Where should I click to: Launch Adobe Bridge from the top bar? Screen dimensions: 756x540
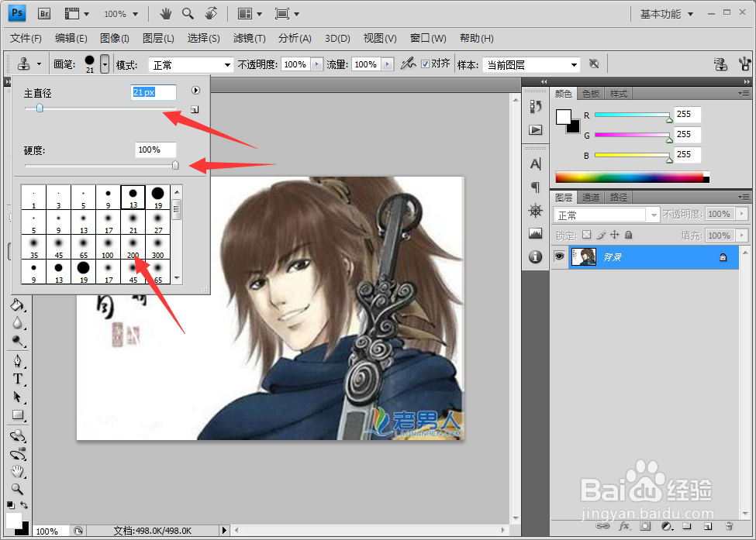44,13
